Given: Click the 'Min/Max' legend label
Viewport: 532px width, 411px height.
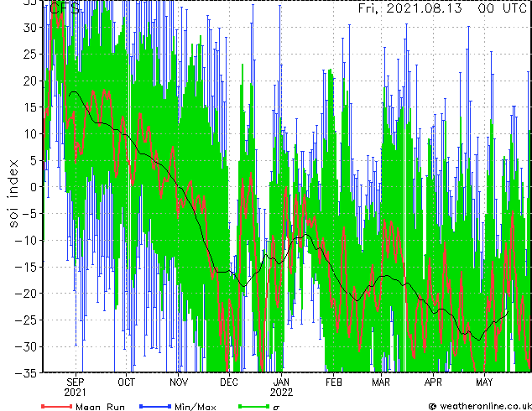Looking at the screenshot, I should (x=196, y=407).
